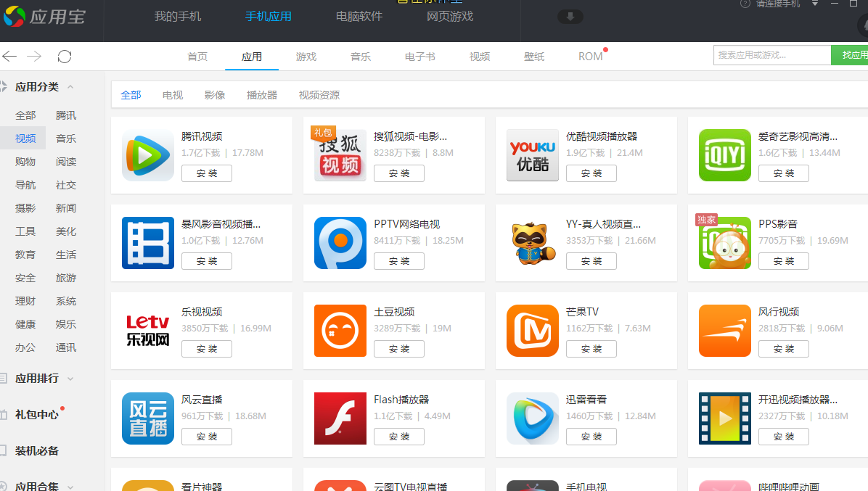This screenshot has height=491, width=868.
Task: Open the 电子书 tab
Action: tap(420, 57)
